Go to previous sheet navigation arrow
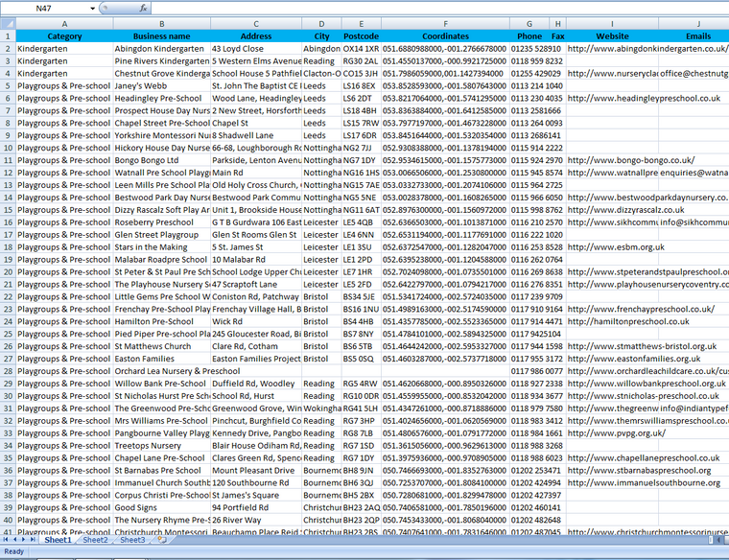This screenshot has width=729, height=560. click(14, 540)
